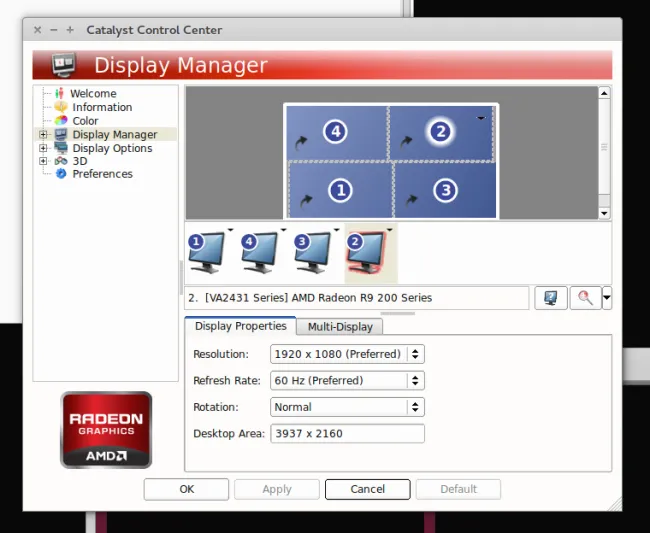This screenshot has width=650, height=533.
Task: Click the Color wheel icon in the tree
Action: [61, 121]
